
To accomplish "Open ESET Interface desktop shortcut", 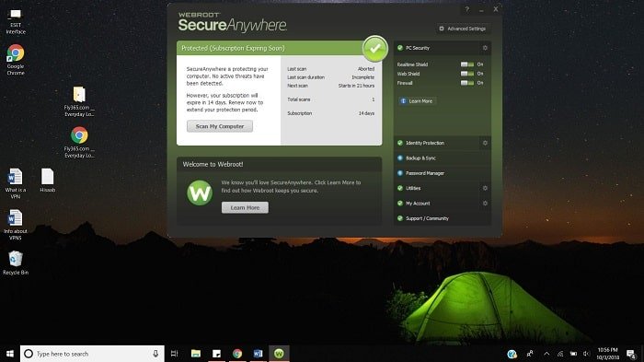I will [16, 22].
